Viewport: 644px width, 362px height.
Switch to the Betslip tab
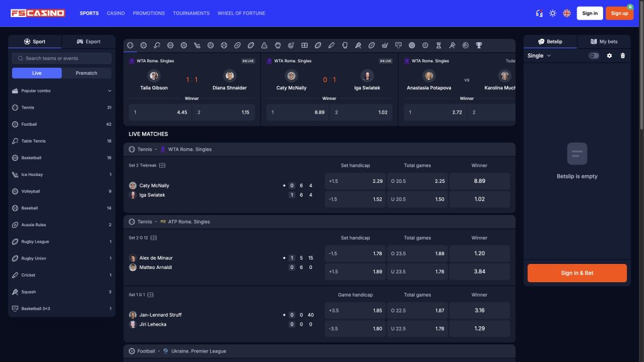(x=550, y=41)
